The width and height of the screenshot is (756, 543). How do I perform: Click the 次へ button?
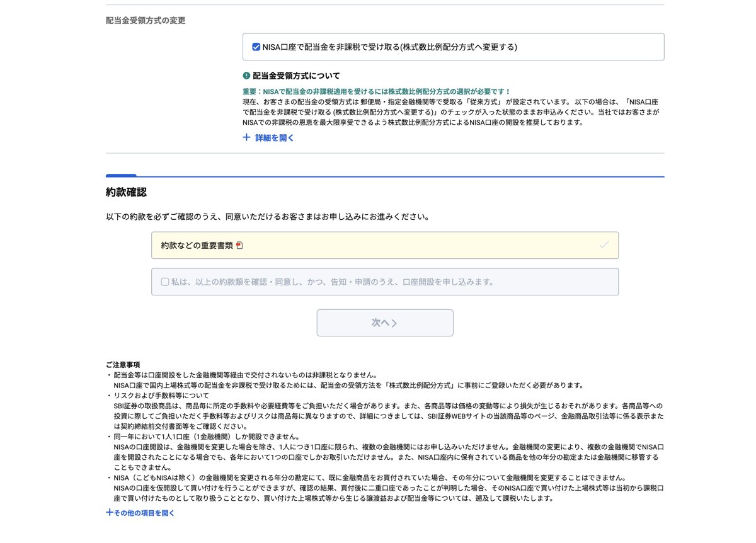point(385,323)
